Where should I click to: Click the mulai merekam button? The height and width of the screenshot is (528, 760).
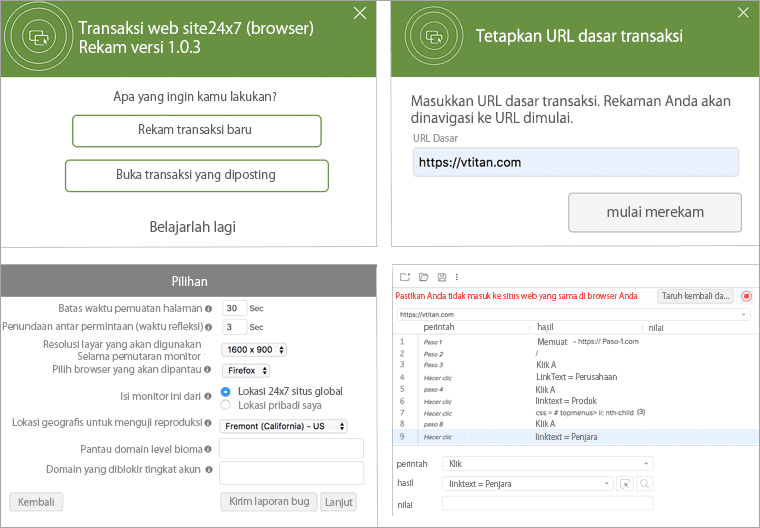(x=655, y=212)
